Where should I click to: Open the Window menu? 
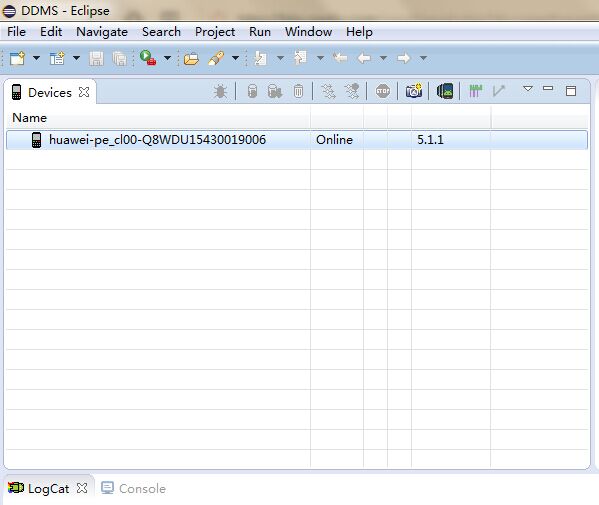pos(308,32)
